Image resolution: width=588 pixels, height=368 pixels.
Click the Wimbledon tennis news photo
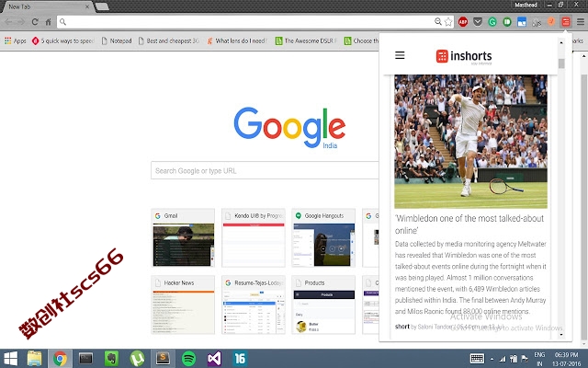point(470,142)
